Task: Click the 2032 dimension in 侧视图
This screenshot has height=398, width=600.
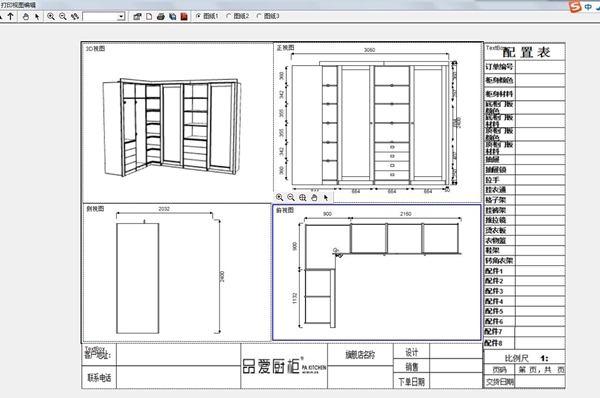Action: (164, 209)
